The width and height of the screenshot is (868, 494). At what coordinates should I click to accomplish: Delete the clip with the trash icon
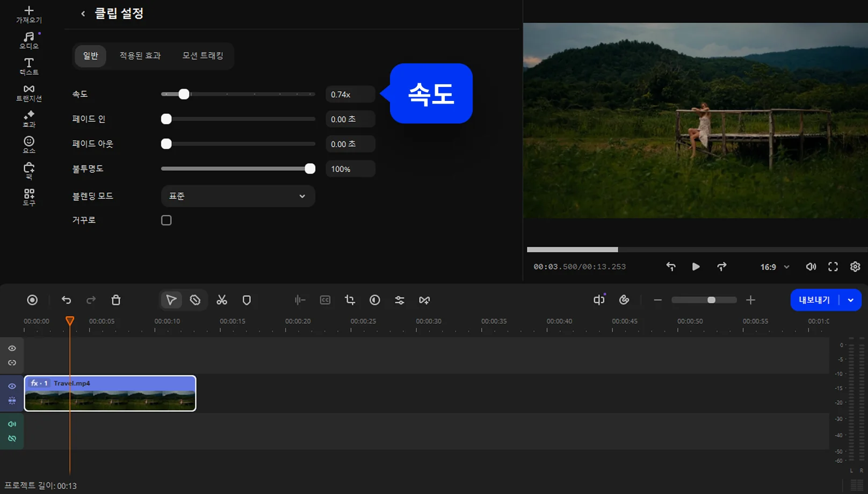tap(116, 300)
